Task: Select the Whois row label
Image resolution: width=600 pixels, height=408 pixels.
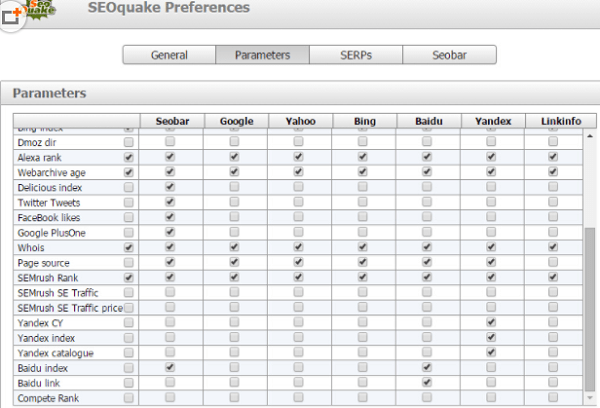Action: (31, 248)
